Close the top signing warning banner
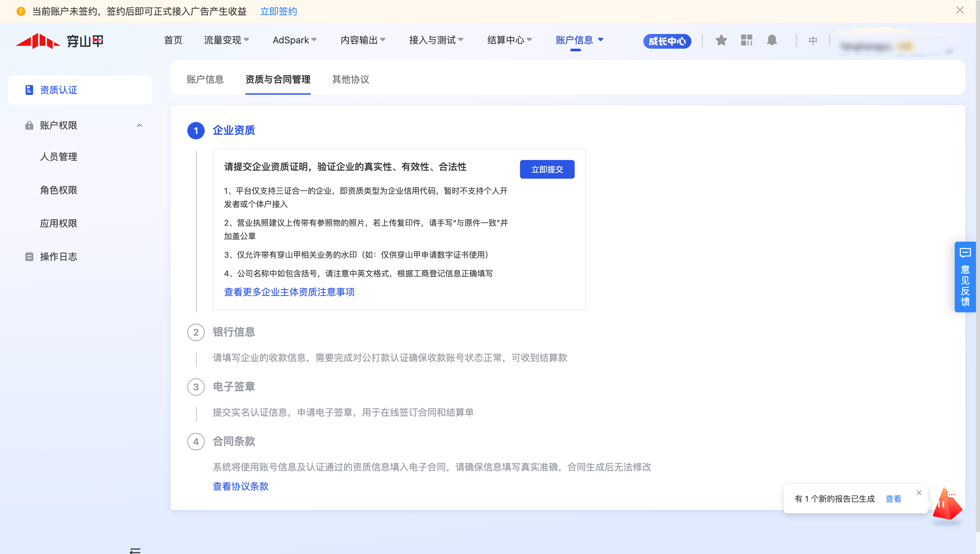 (960, 10)
